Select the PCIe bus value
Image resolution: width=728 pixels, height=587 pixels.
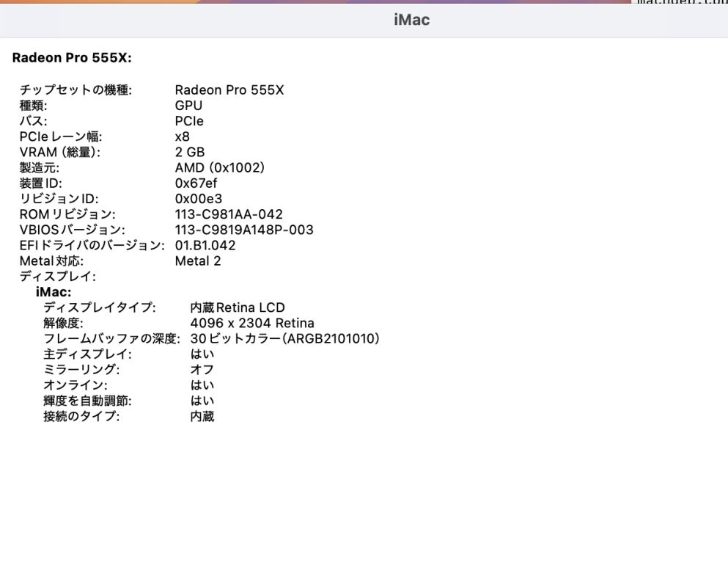(189, 121)
